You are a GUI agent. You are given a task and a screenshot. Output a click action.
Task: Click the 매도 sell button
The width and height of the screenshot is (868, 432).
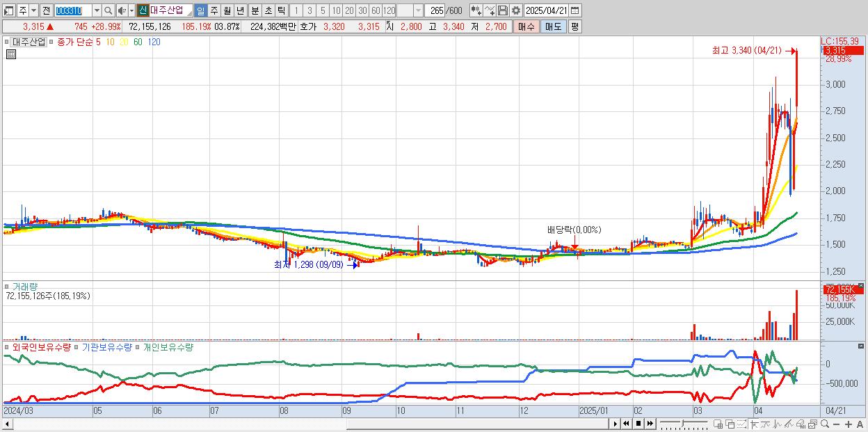(x=552, y=26)
